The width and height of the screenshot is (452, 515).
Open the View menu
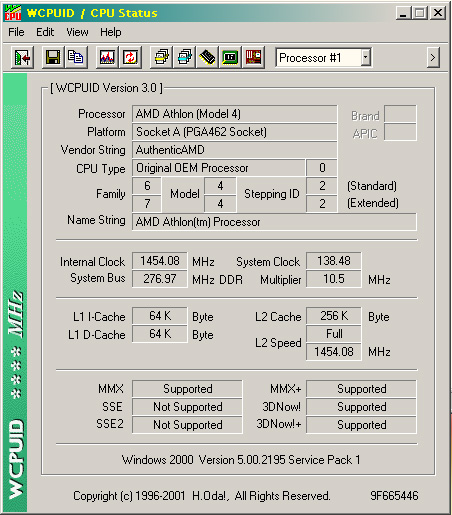77,32
